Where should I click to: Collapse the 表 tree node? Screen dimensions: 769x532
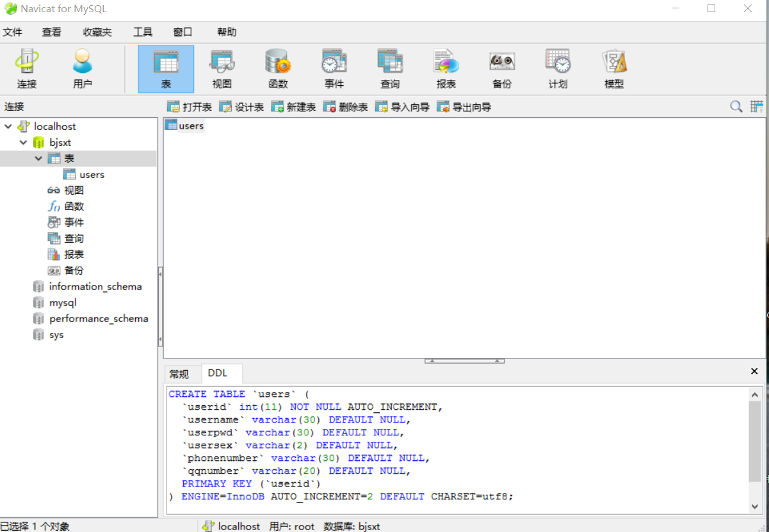coord(39,159)
